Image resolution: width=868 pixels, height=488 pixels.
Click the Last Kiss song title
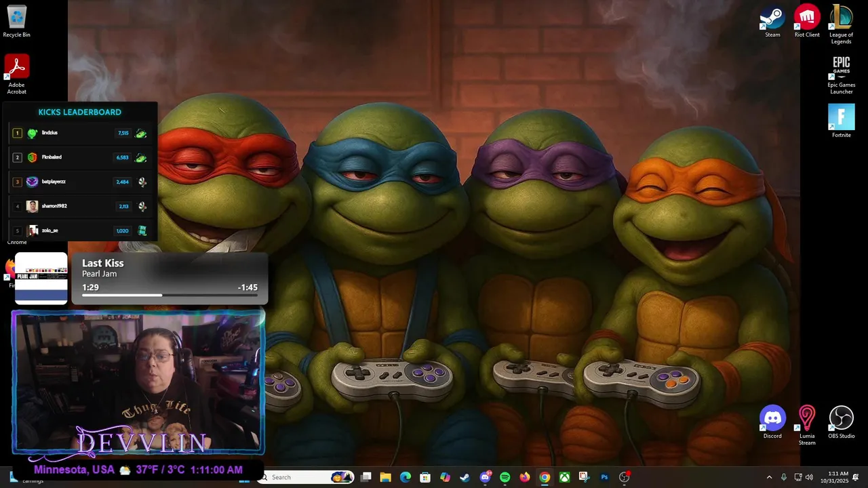103,263
